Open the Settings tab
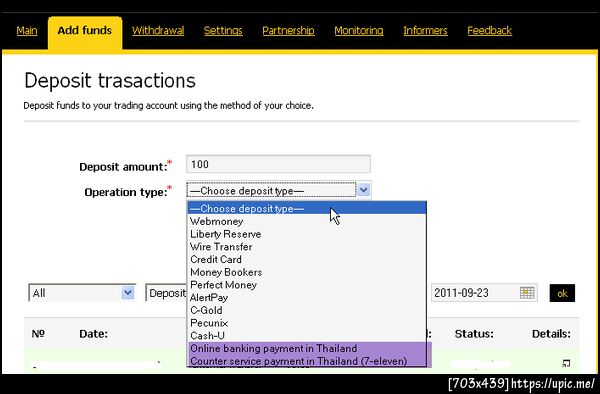The width and height of the screenshot is (600, 394). pos(223,31)
